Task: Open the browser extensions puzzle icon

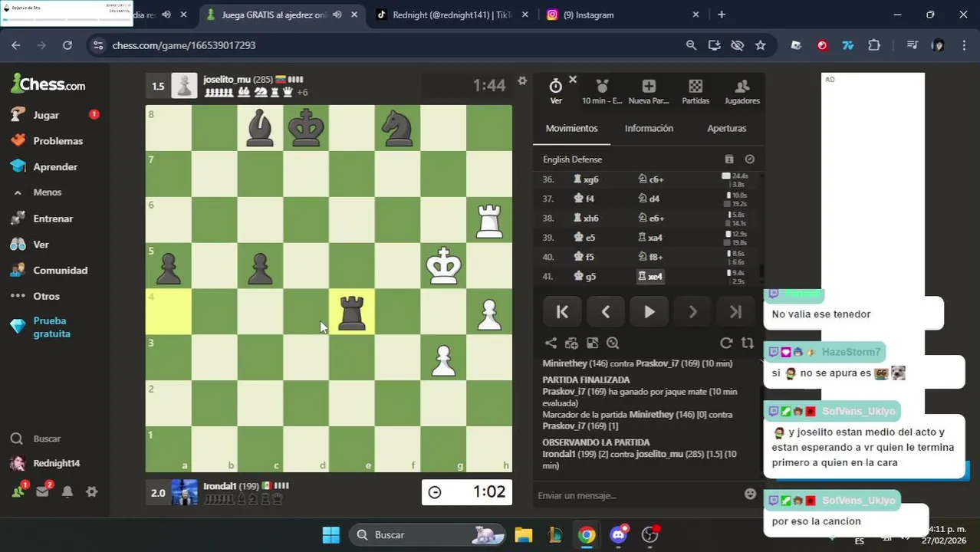Action: (x=873, y=45)
